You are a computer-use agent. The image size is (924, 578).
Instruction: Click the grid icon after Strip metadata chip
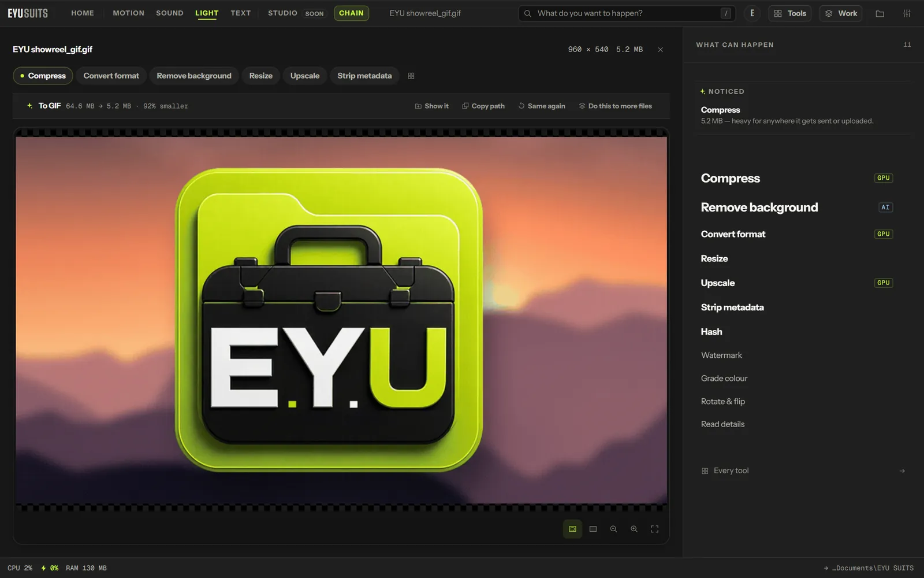click(x=411, y=76)
